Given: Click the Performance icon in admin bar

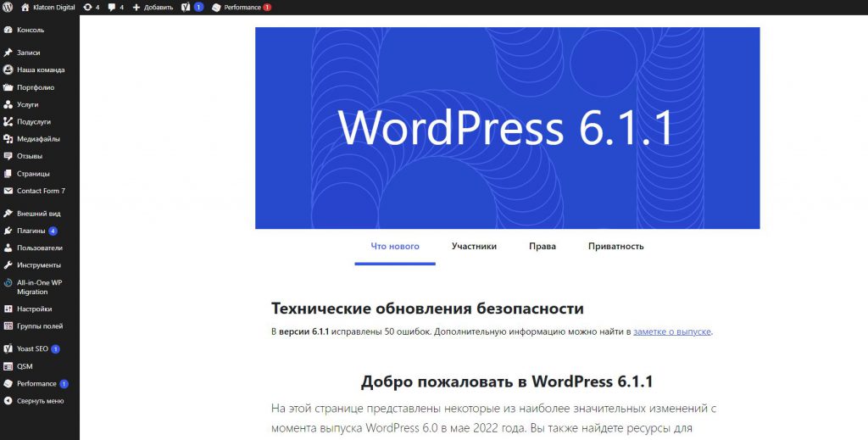Looking at the screenshot, I should click(216, 7).
